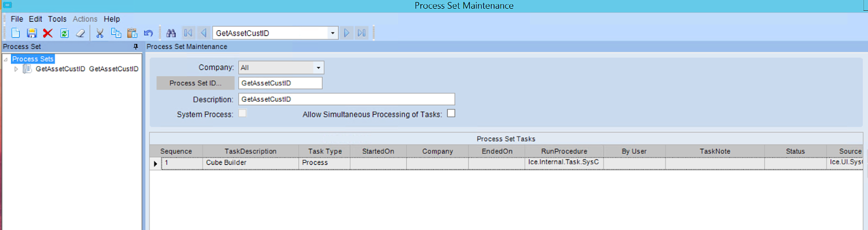
Task: Delete record with red X icon
Action: 48,33
